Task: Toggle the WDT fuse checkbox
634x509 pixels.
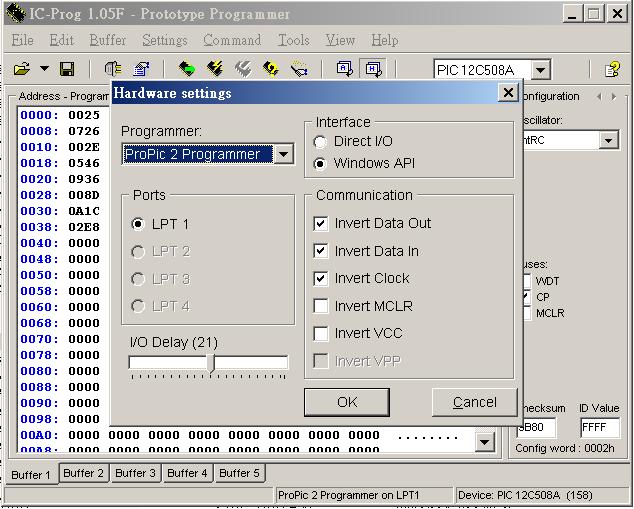Action: click(x=526, y=281)
